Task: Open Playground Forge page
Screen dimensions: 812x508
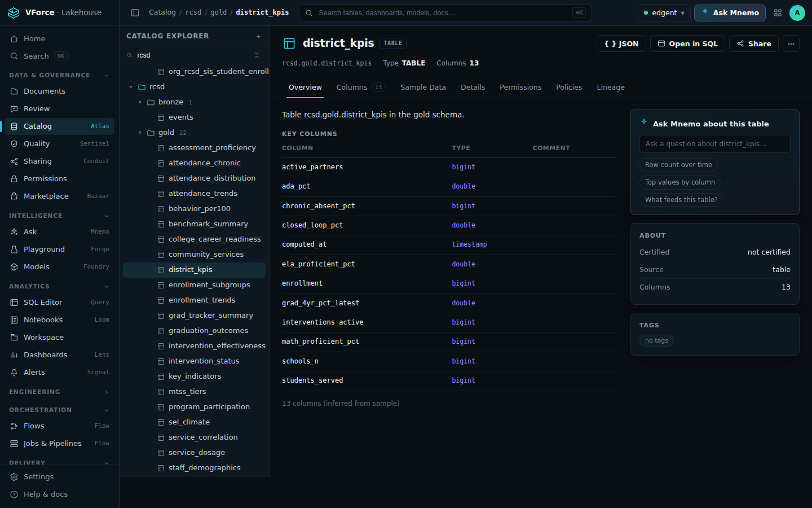Action: [60, 249]
